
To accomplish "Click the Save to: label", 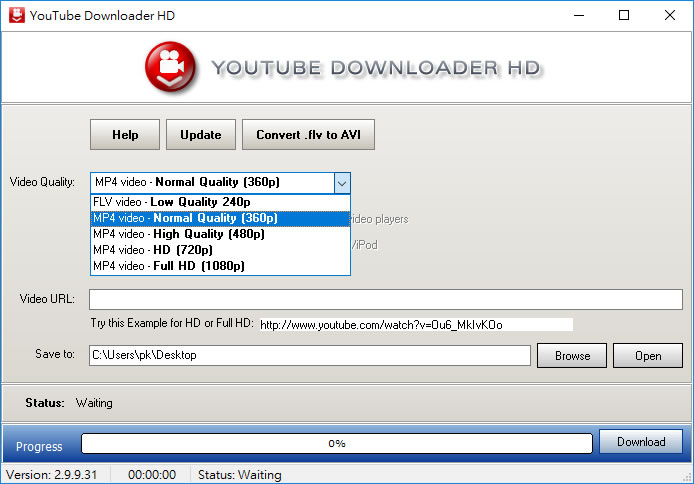I will [55, 354].
